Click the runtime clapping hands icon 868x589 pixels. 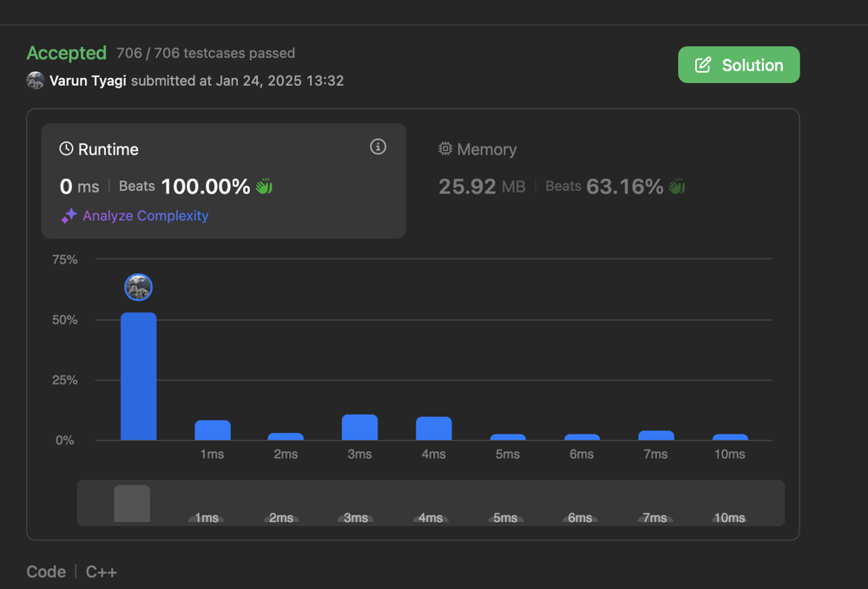pos(264,187)
